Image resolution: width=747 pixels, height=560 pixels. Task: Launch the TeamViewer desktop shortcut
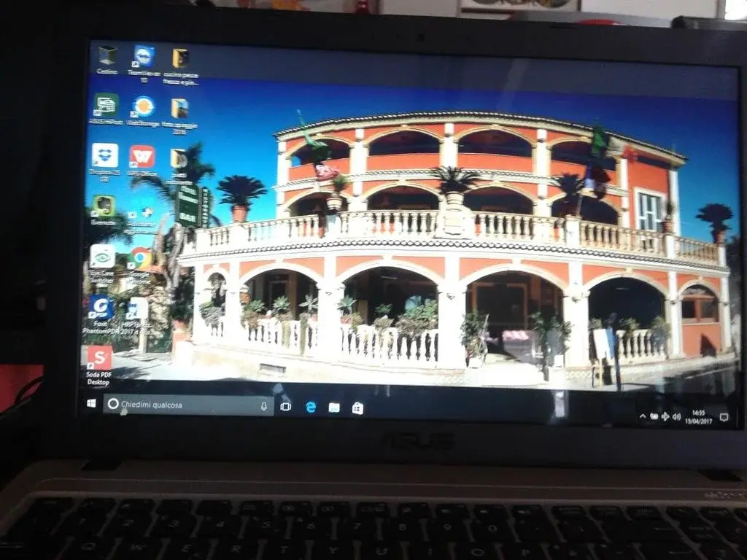pyautogui.click(x=144, y=57)
